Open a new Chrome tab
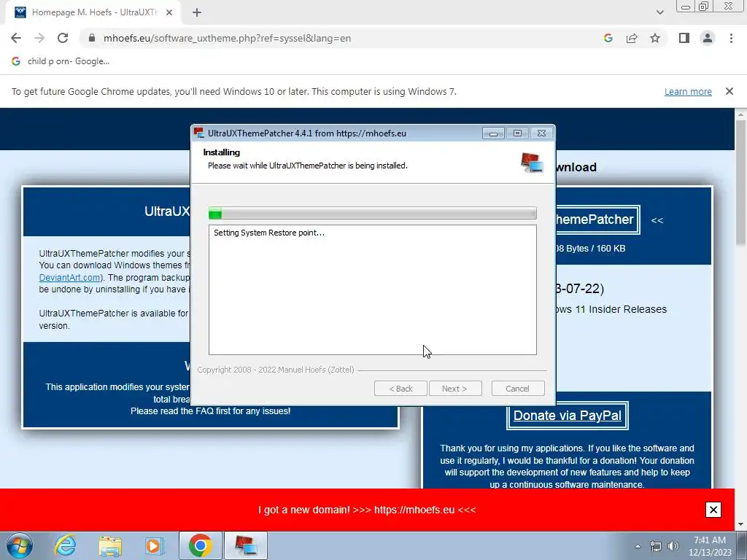Image resolution: width=747 pixels, height=560 pixels. tap(197, 12)
